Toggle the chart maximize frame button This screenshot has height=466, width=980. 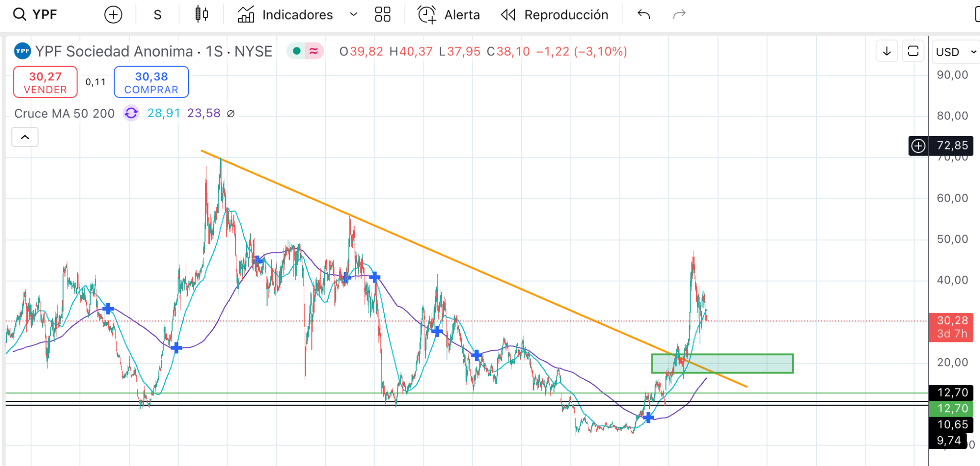pyautogui.click(x=913, y=51)
